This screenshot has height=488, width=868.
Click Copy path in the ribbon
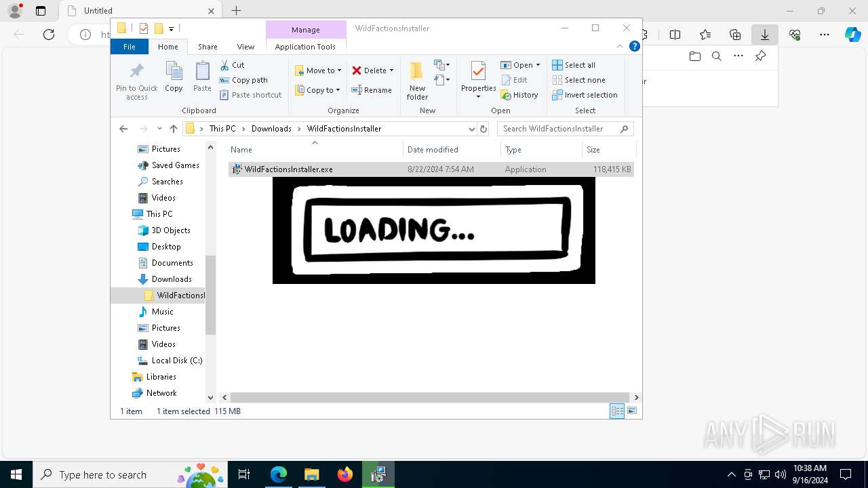point(243,80)
